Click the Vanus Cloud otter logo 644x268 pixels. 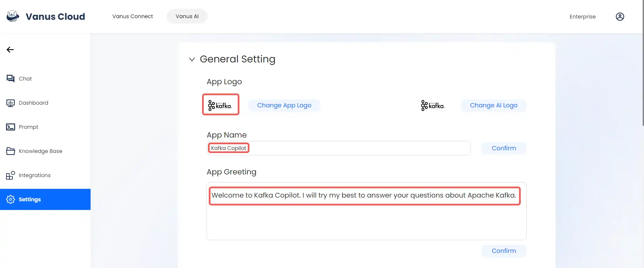click(13, 16)
